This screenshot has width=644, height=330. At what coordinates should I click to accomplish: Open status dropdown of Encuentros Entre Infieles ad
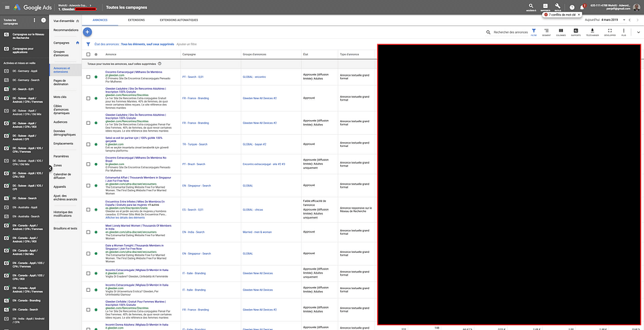tap(96, 210)
